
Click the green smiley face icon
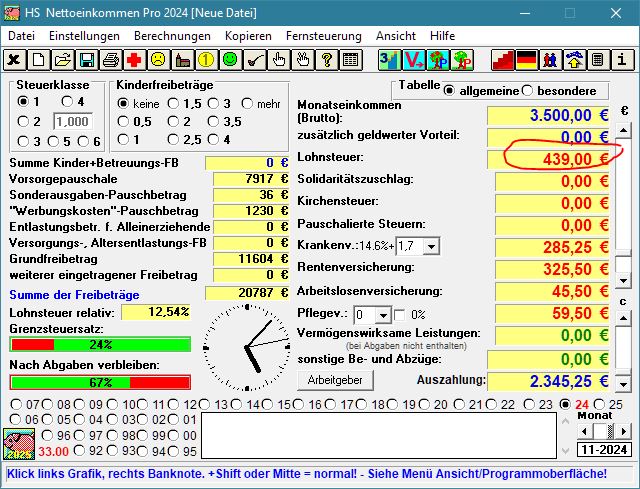click(230, 60)
